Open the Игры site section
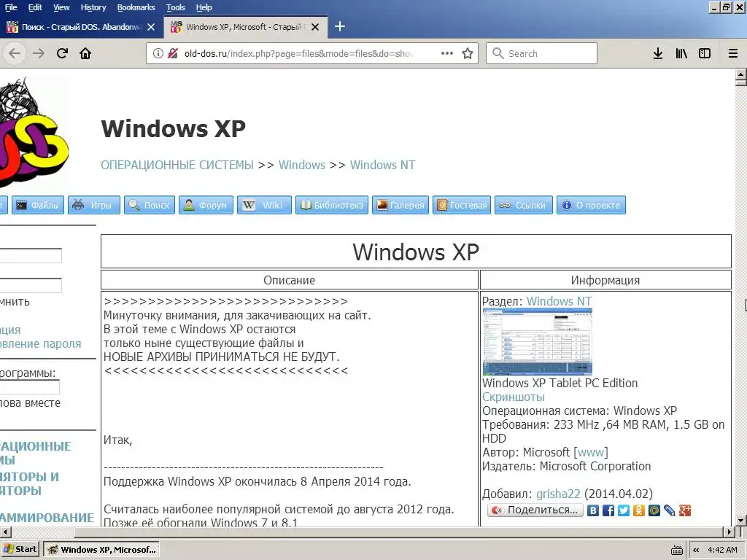Image resolution: width=747 pixels, height=560 pixels. click(94, 205)
